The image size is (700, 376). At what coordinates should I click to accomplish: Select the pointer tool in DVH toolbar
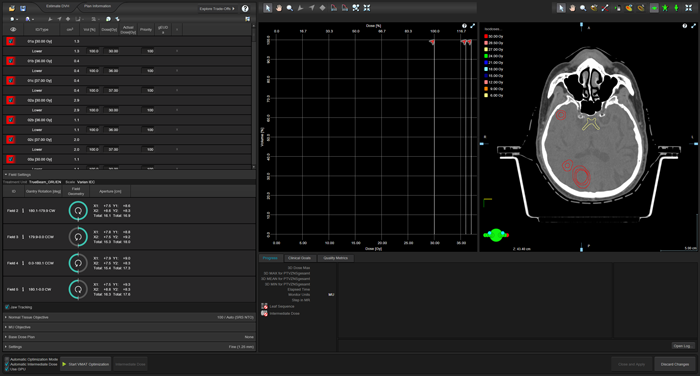[x=267, y=8]
